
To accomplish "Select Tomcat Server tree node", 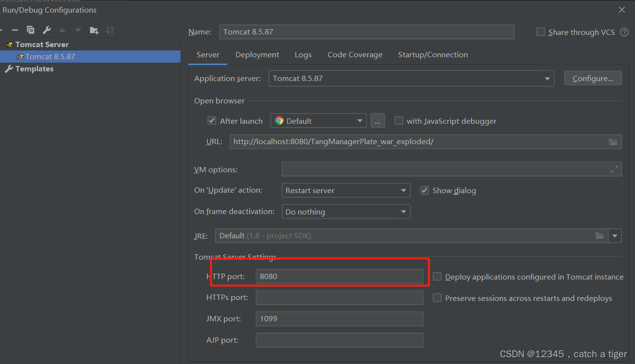I will pyautogui.click(x=42, y=44).
